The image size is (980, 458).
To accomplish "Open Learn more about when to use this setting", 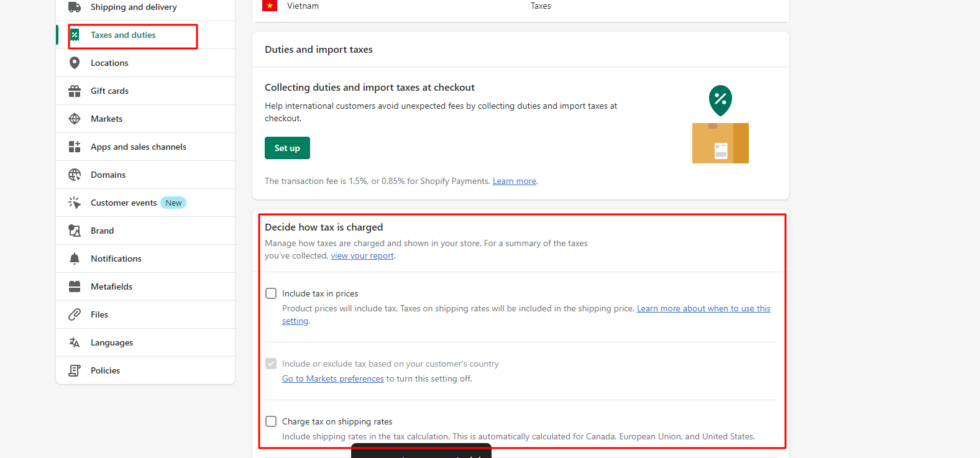I will point(703,309).
